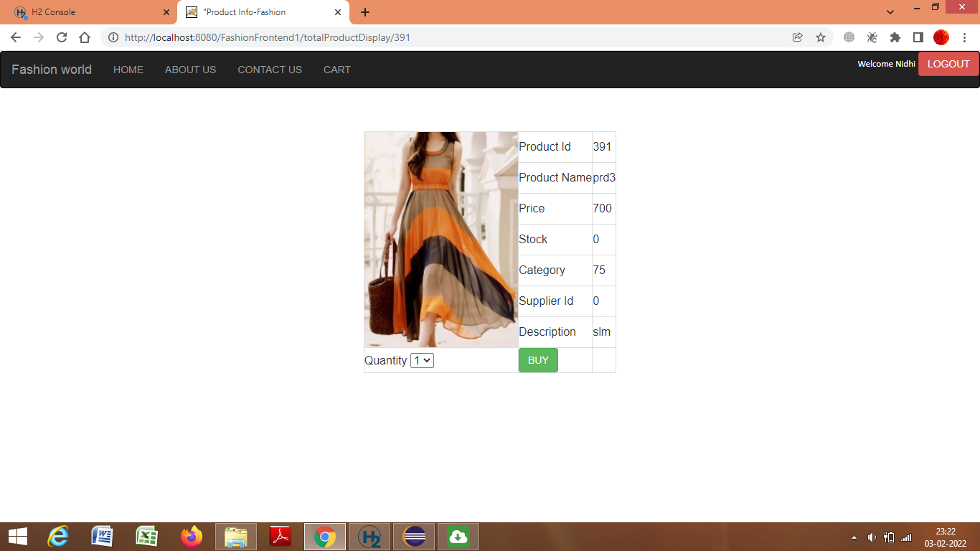The image size is (980, 551).
Task: Reload the current page
Action: click(x=62, y=37)
